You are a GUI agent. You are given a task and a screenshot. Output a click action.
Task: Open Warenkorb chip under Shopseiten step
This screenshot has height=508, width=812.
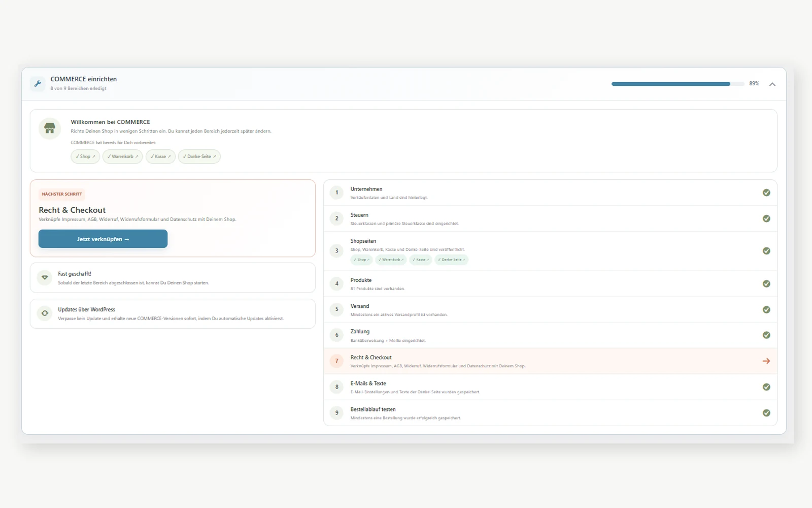391,260
